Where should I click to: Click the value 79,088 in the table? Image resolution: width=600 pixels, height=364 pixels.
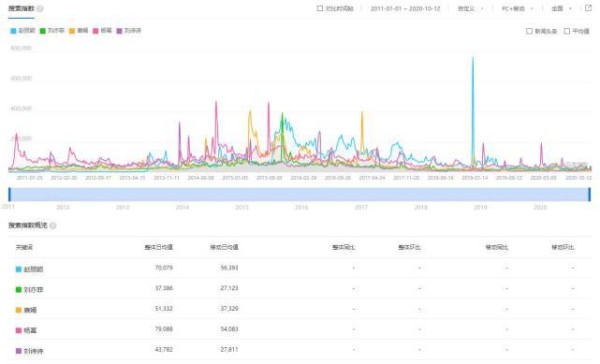click(164, 329)
